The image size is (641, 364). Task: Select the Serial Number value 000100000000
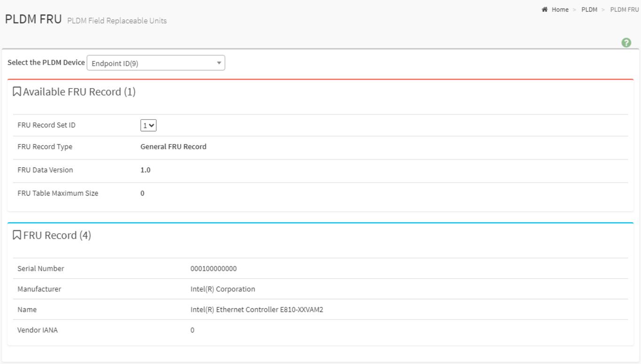pos(211,268)
